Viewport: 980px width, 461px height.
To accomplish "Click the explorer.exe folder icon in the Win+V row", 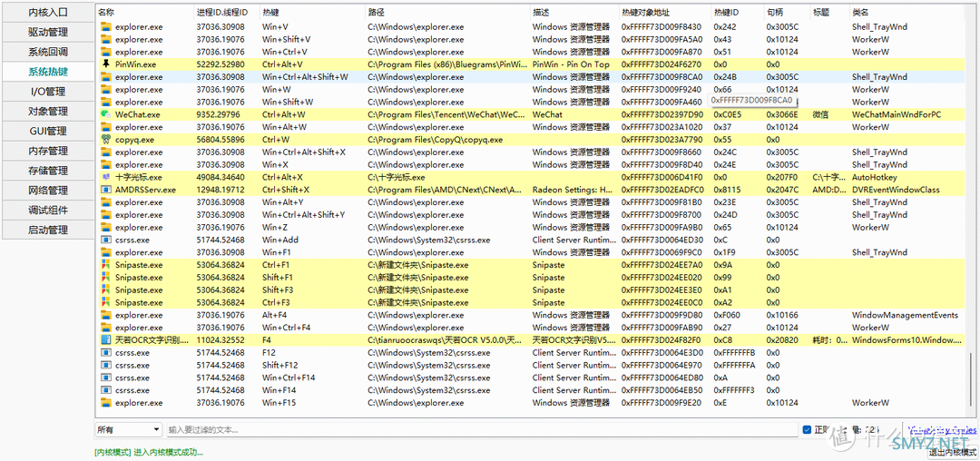I will (x=105, y=27).
